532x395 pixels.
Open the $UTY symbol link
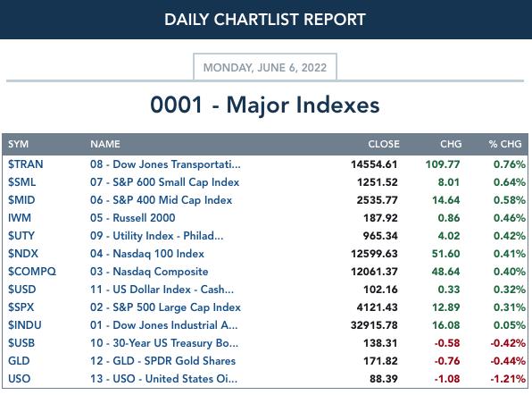click(21, 236)
